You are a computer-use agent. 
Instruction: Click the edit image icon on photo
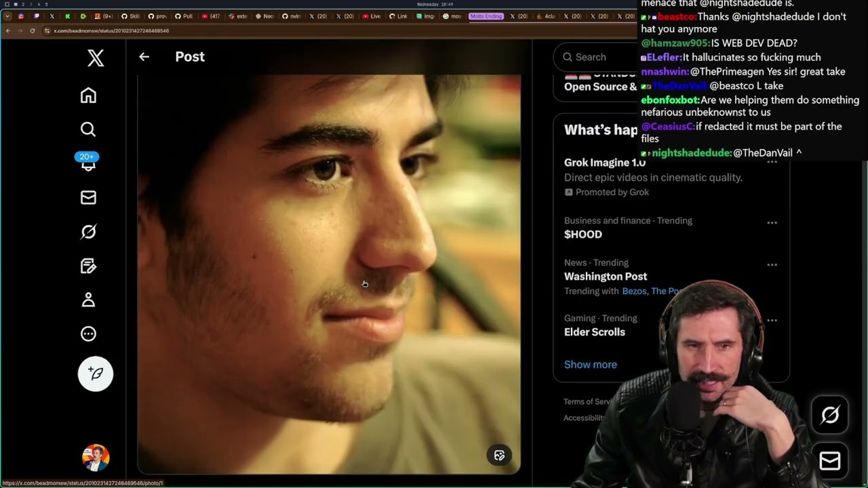(500, 455)
